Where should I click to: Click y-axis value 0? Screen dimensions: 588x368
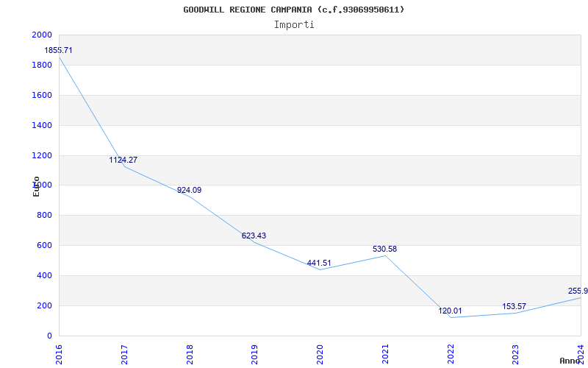[x=49, y=336]
